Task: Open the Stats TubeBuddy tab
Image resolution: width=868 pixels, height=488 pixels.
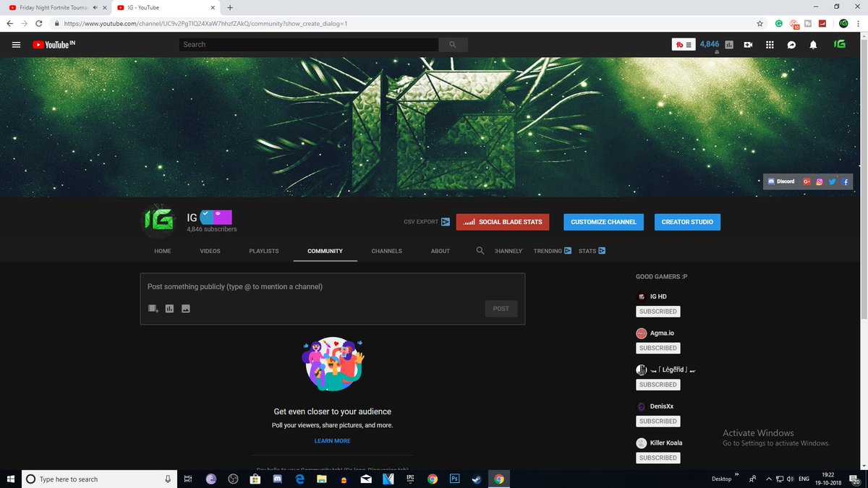Action: point(592,251)
